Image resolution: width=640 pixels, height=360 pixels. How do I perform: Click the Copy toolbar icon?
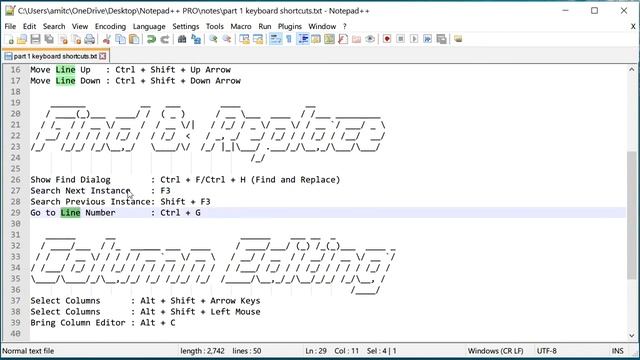click(120, 39)
